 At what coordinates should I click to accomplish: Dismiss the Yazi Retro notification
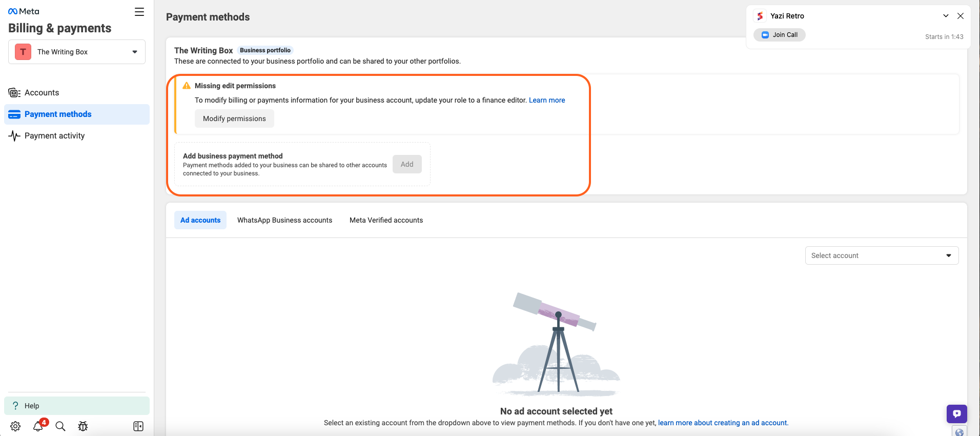961,16
